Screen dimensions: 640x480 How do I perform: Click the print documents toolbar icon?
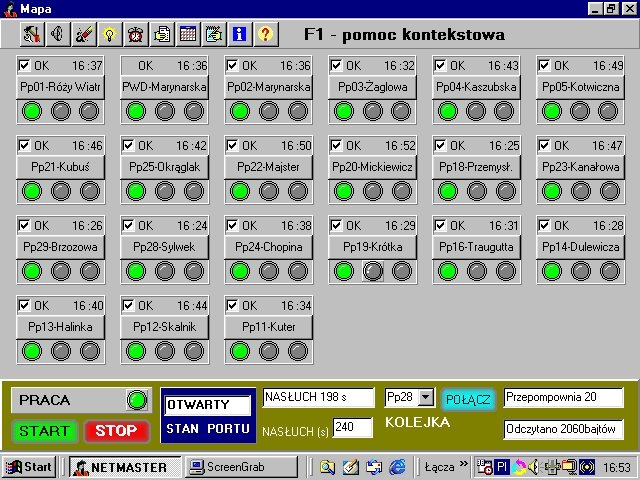(162, 34)
